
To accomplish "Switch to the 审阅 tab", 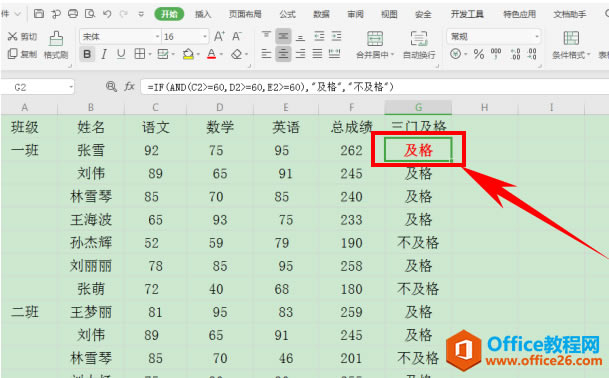I will 355,14.
